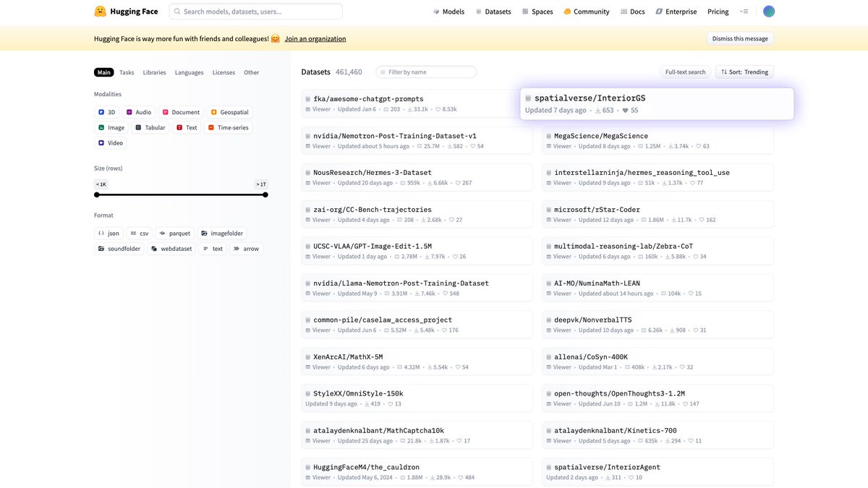Select the Text modality filter
The width and height of the screenshot is (868, 488).
(187, 127)
